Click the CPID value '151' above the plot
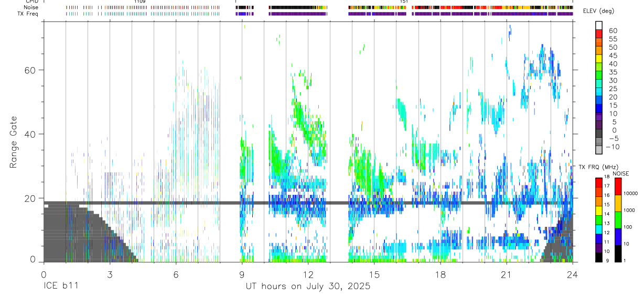The image size is (644, 297). [x=404, y=2]
